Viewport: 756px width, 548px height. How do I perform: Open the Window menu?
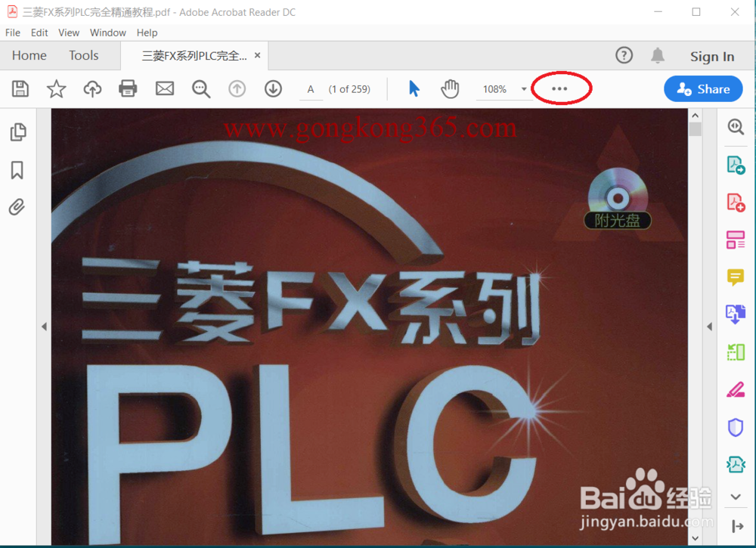(108, 33)
